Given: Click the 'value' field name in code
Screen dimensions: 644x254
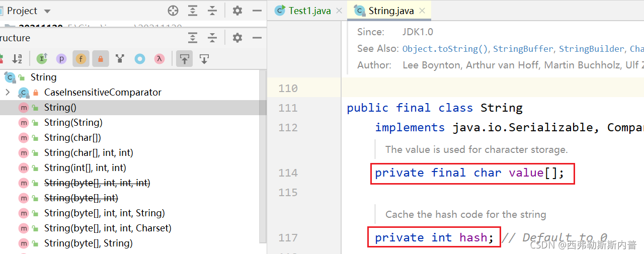Looking at the screenshot, I should (x=526, y=173).
